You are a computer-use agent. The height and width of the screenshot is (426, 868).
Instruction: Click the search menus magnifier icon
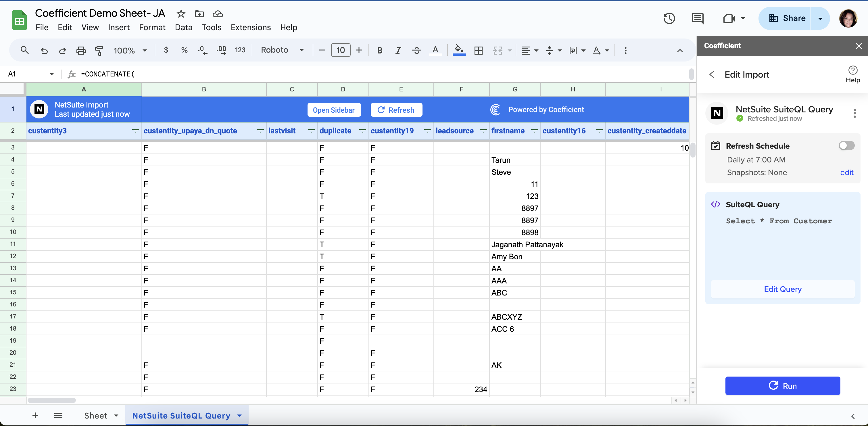pos(24,50)
